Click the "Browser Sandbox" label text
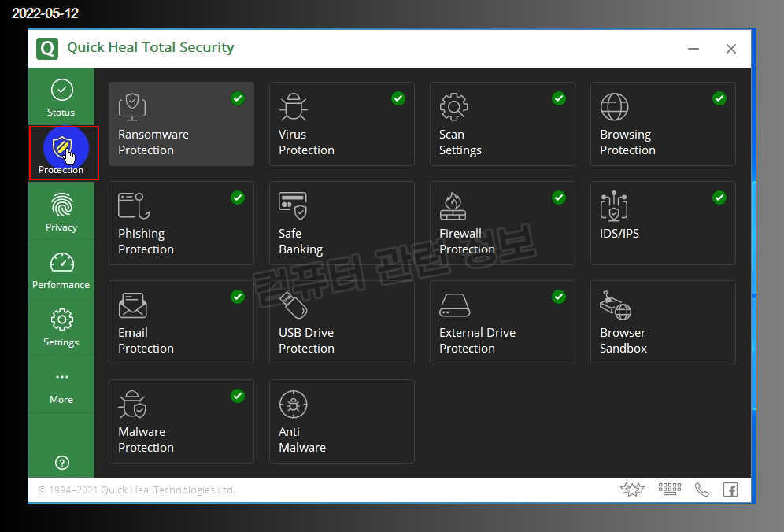Image resolution: width=784 pixels, height=532 pixels. [623, 341]
